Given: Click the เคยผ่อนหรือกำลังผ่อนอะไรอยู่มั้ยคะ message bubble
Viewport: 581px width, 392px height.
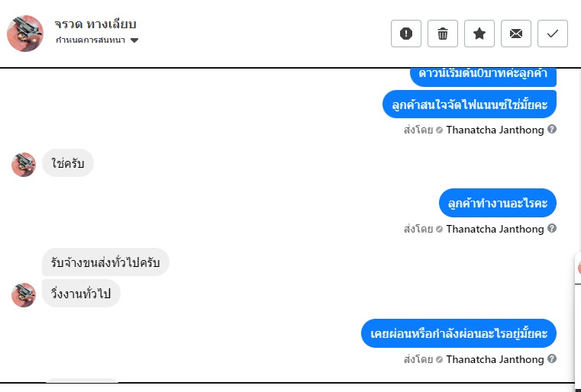Looking at the screenshot, I should [459, 333].
